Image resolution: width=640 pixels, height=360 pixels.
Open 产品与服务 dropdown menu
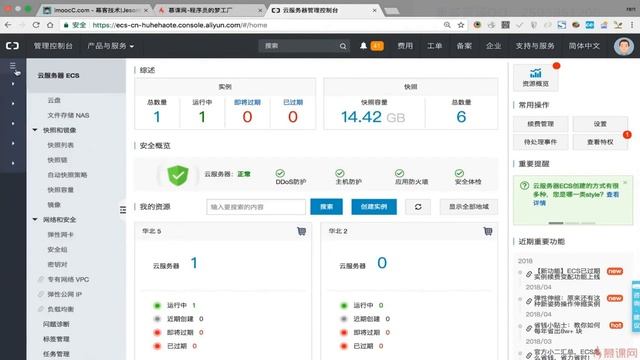(x=111, y=46)
